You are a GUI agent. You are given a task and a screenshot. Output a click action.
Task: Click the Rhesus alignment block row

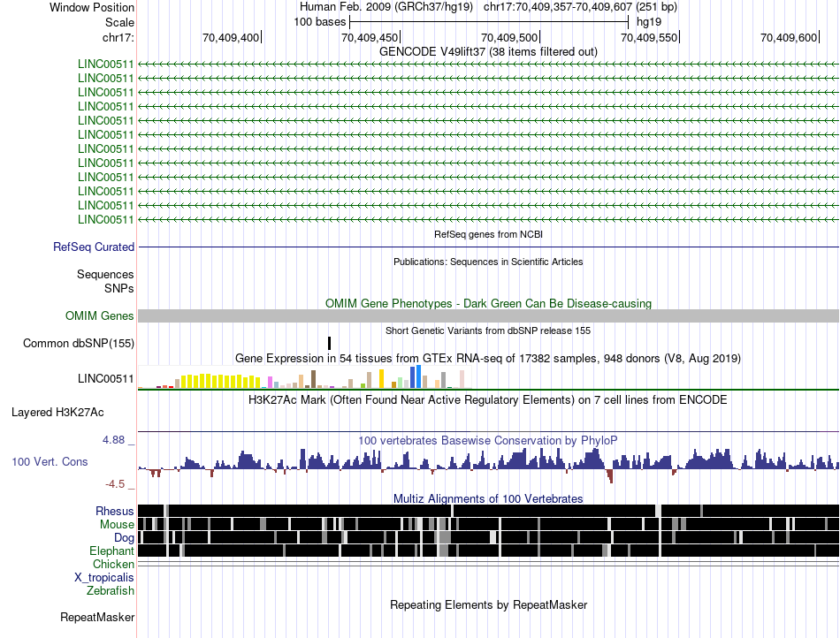point(488,511)
